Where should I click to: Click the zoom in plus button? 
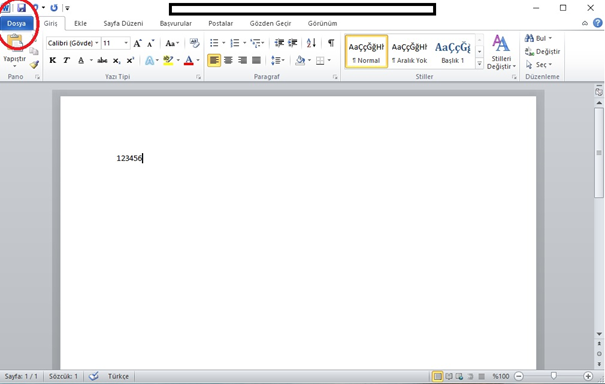click(588, 376)
